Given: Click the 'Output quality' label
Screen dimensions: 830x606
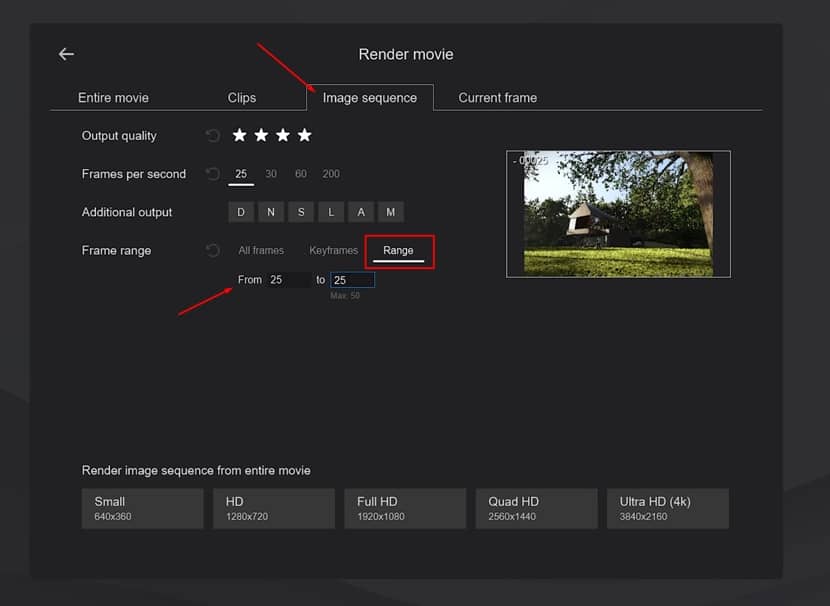Looking at the screenshot, I should pyautogui.click(x=119, y=136).
